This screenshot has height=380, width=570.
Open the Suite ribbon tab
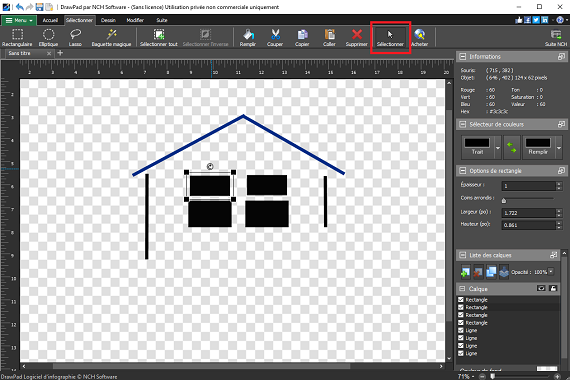(162, 20)
